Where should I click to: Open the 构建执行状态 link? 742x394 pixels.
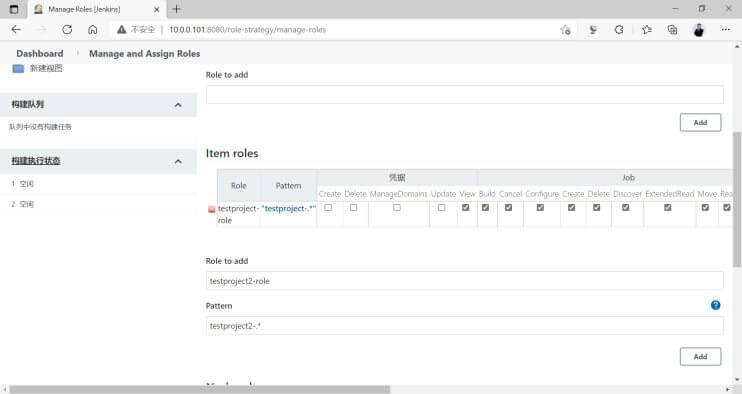click(x=36, y=161)
